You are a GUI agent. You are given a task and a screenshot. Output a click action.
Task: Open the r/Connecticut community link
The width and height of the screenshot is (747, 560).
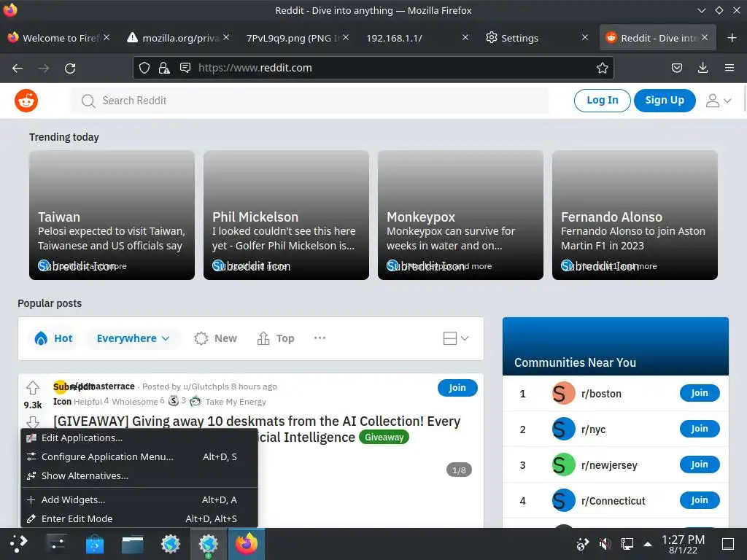coord(613,501)
